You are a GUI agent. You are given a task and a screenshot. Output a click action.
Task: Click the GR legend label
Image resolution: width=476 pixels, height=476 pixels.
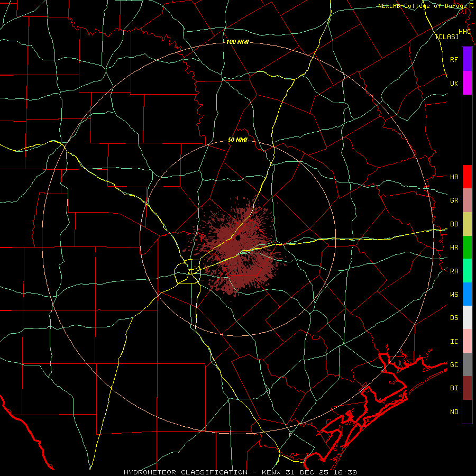454,200
